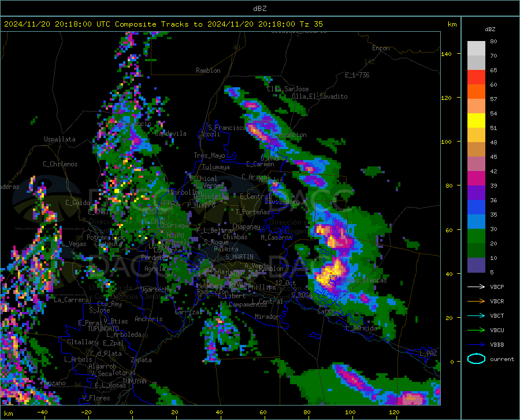Click the 60 km tick on horizontal axis
This screenshot has width=520, height=420.
[263, 412]
